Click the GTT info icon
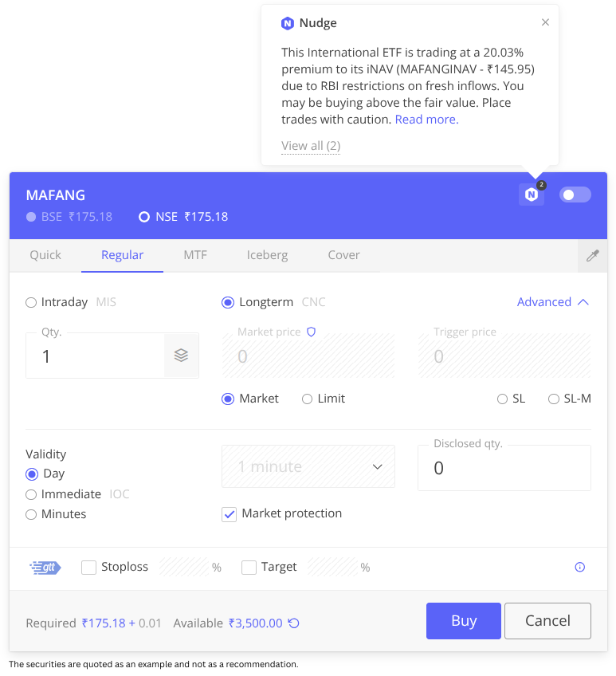616x676 pixels. click(x=579, y=568)
